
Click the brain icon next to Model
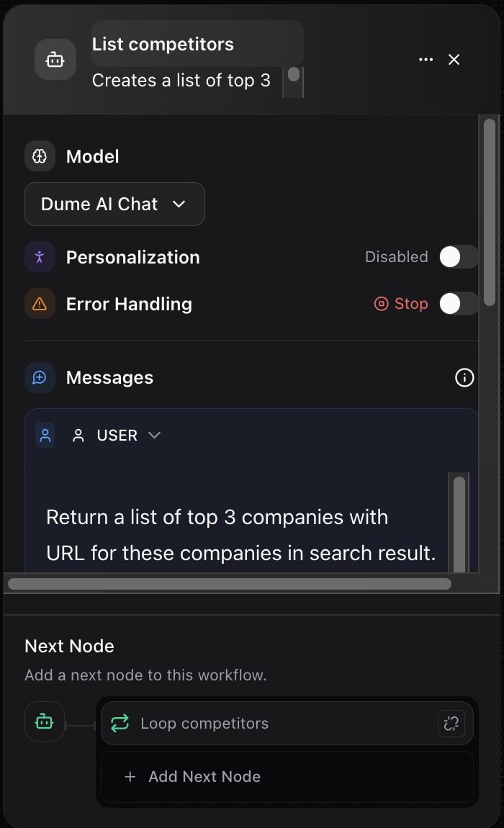tap(40, 156)
